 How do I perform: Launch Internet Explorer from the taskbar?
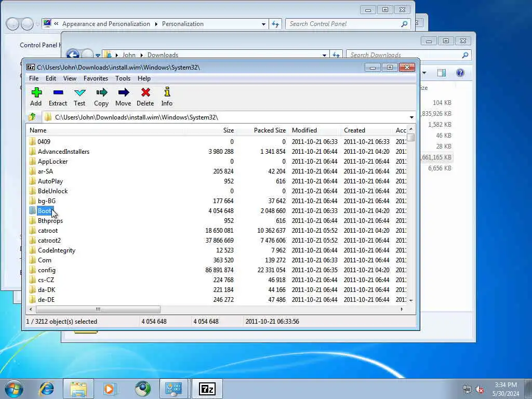click(46, 389)
